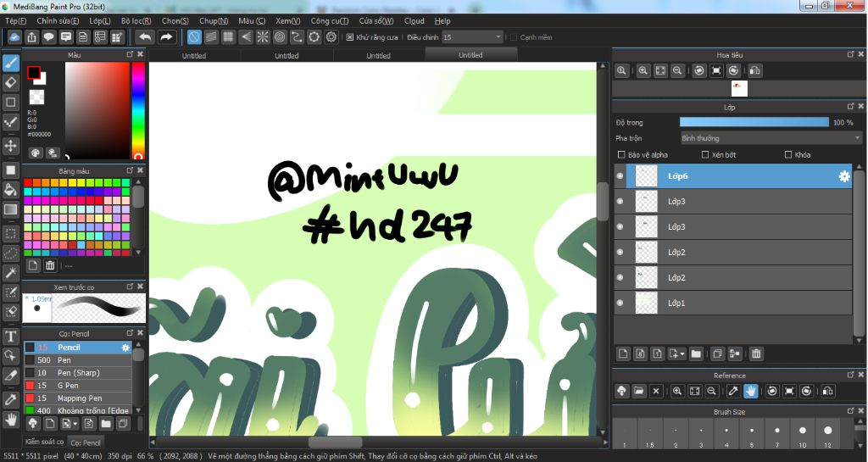Select eyedropper in the Reference panel
Viewport: 868px width, 462px height.
(733, 391)
